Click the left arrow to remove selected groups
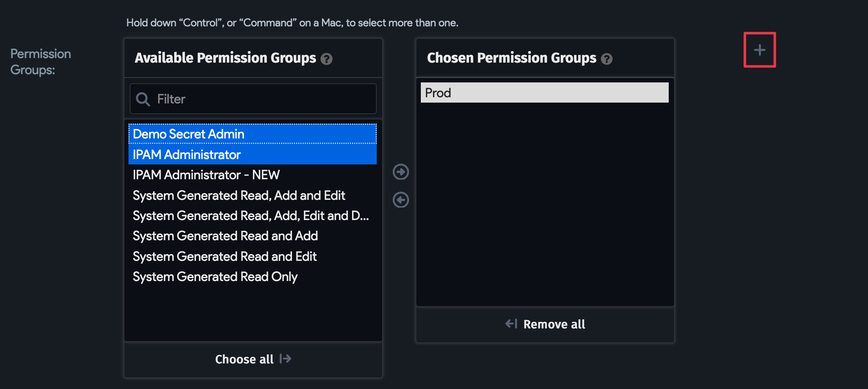This screenshot has height=389, width=868. (x=401, y=200)
